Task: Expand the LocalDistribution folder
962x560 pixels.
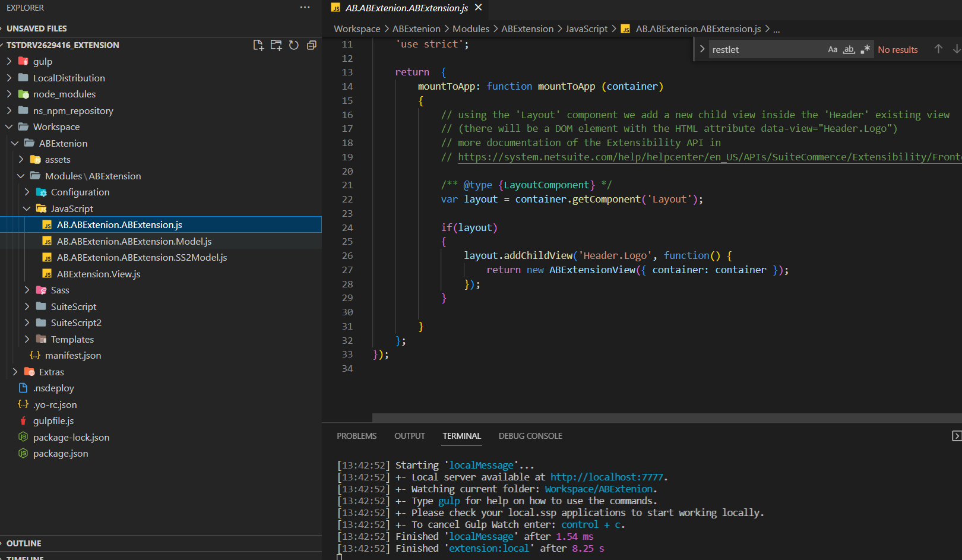Action: (9, 78)
